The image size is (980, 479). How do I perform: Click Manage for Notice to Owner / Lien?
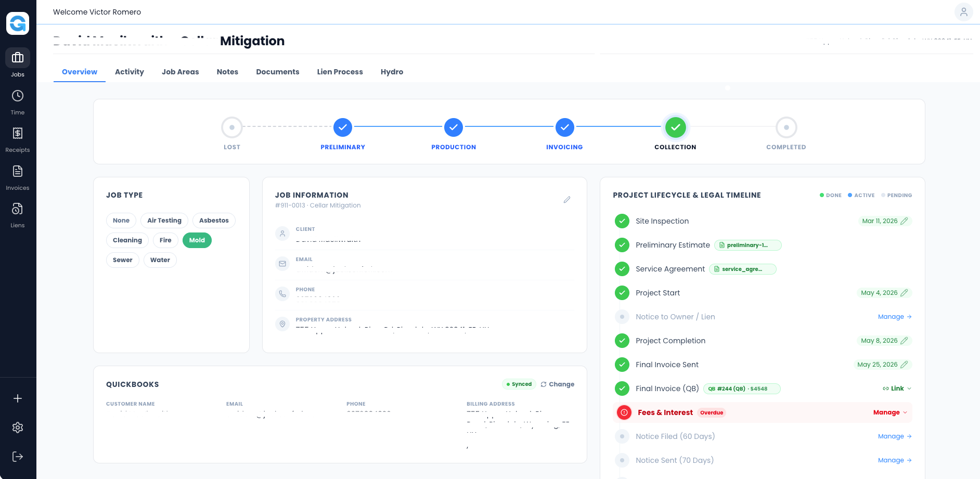click(895, 317)
